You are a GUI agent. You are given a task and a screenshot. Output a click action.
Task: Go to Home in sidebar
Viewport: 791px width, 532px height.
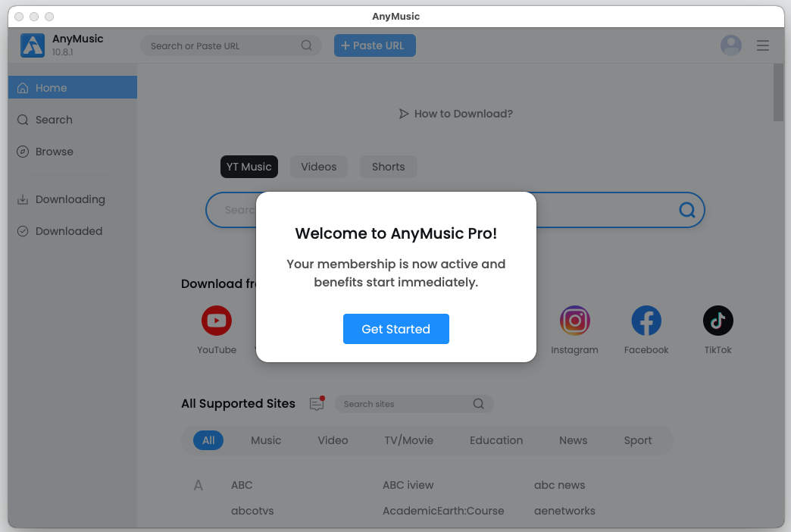click(x=73, y=87)
